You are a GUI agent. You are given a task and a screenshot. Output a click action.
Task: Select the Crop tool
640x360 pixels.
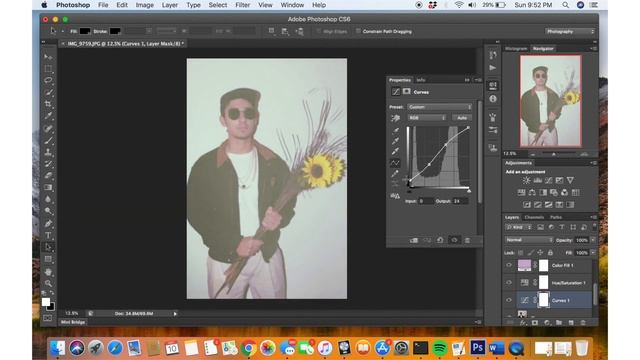tap(48, 104)
